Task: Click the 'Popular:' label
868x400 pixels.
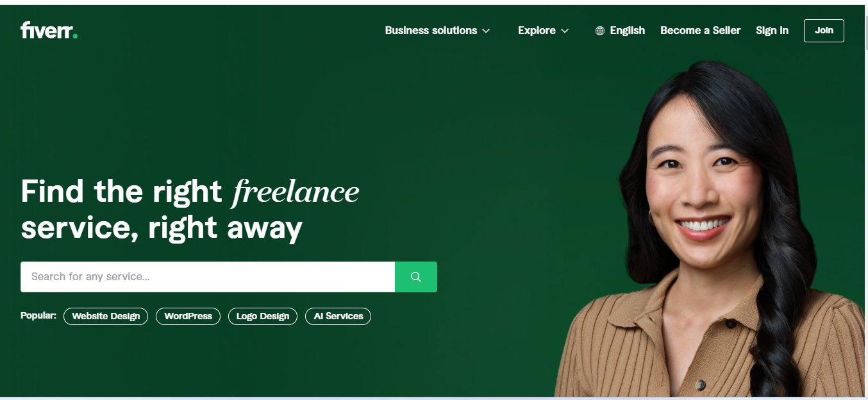Action: [x=38, y=315]
